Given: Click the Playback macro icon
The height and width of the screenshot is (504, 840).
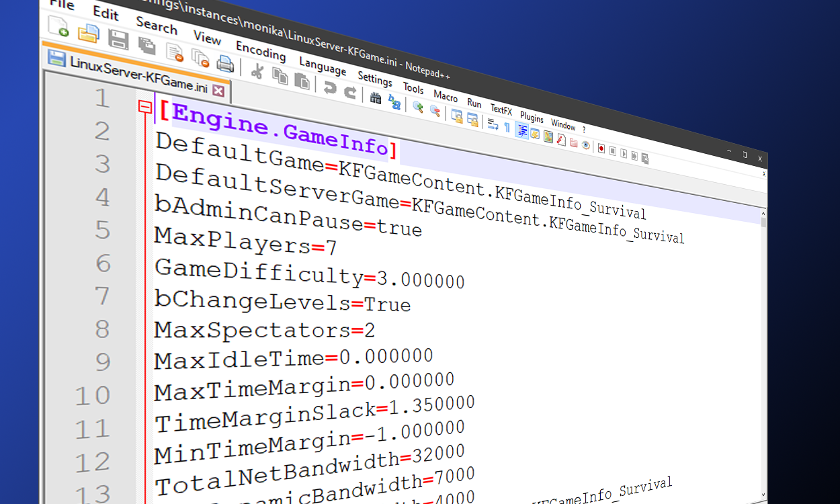Looking at the screenshot, I should [x=624, y=153].
